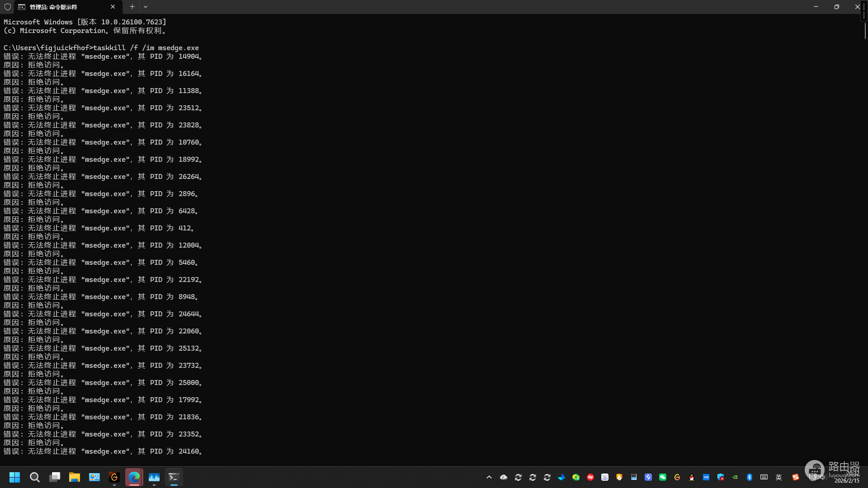The image size is (868, 488).
Task: Open the orange shield Huorong tray icon
Action: point(619,477)
